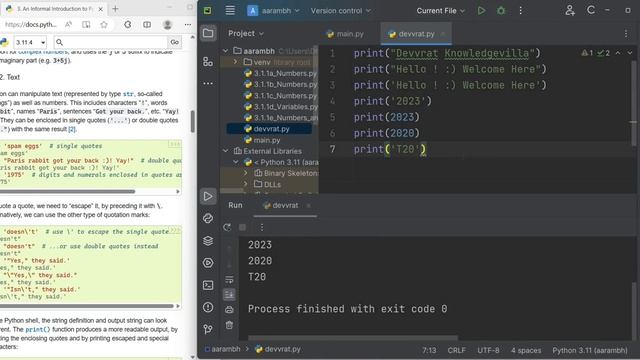Jump to previous highlighted error arrow
The image size is (640, 360).
point(618,53)
